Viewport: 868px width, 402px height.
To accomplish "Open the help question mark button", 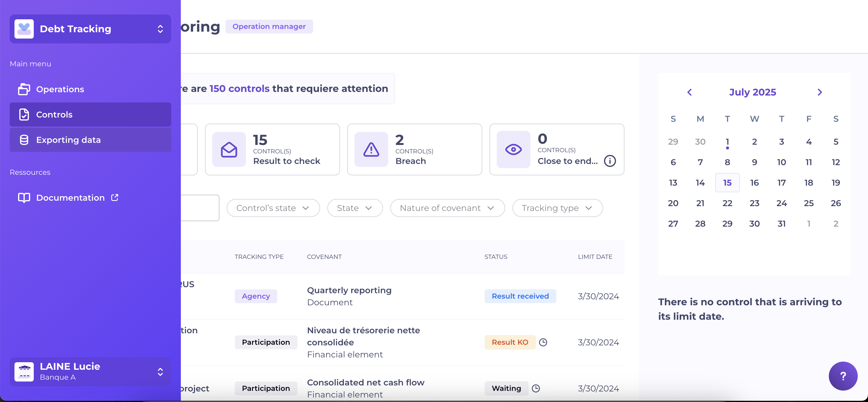I will 843,376.
